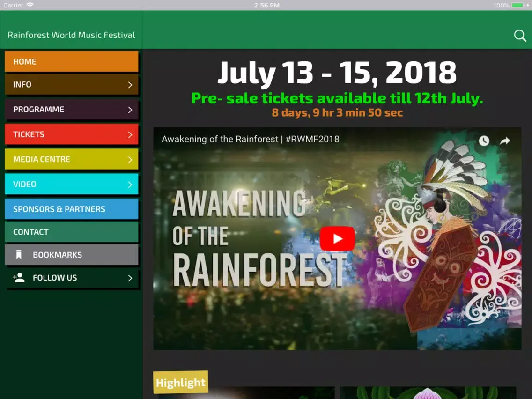Tap the Carrier label in status bar

point(13,5)
